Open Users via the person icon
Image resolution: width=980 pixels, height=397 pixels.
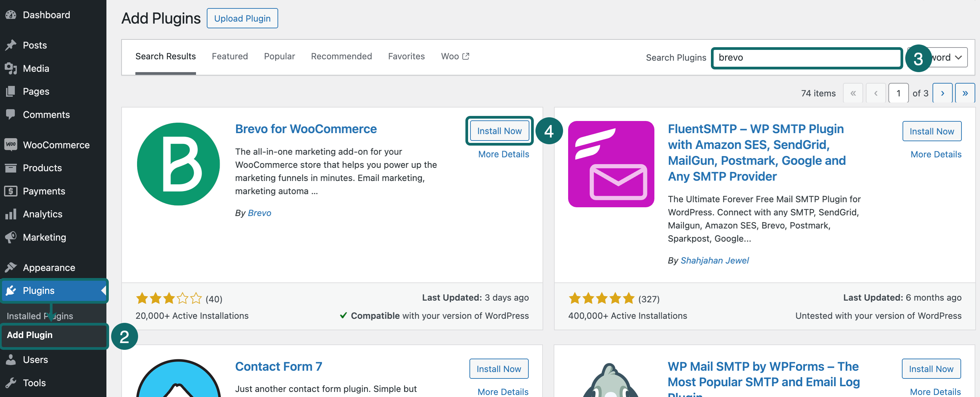(11, 359)
